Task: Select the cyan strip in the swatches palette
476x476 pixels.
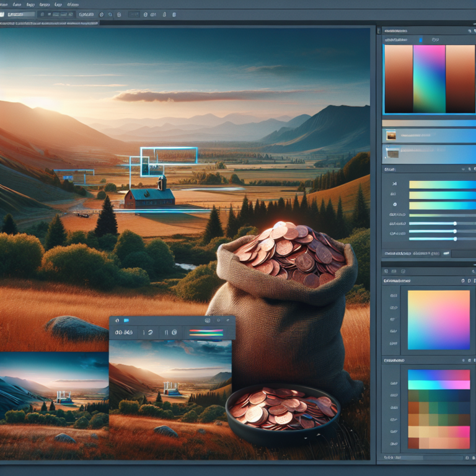Action: coord(439,385)
